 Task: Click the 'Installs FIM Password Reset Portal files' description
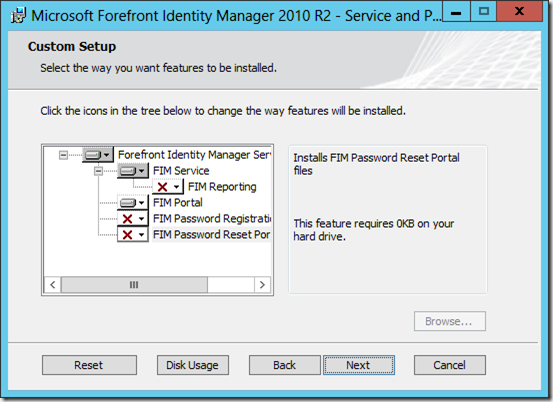(376, 164)
